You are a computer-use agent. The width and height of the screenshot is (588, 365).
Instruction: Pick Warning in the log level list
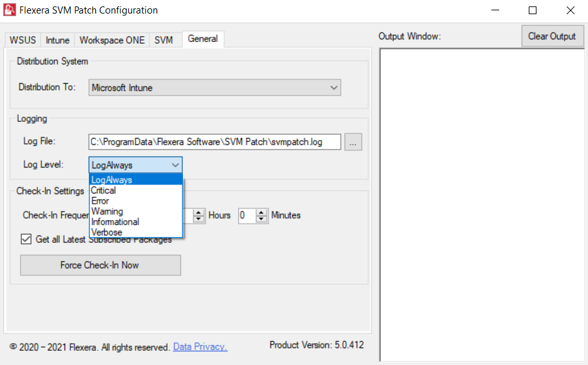pos(107,212)
